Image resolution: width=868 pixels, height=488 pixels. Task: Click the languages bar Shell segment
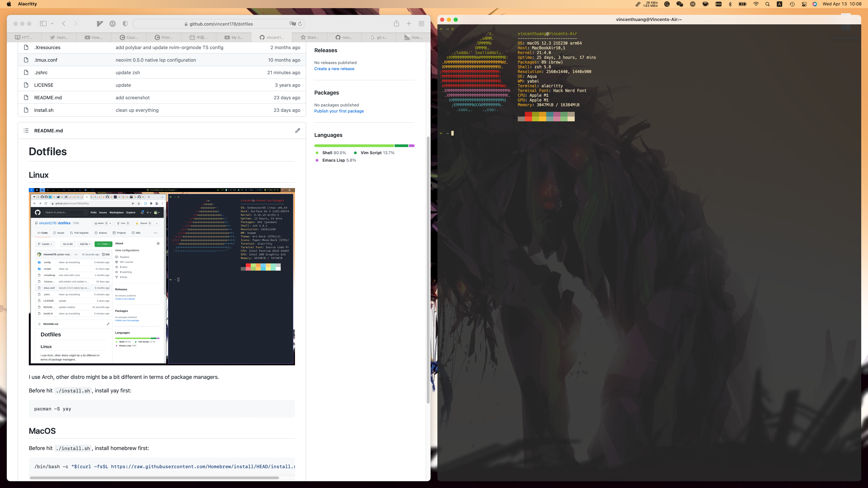[354, 146]
